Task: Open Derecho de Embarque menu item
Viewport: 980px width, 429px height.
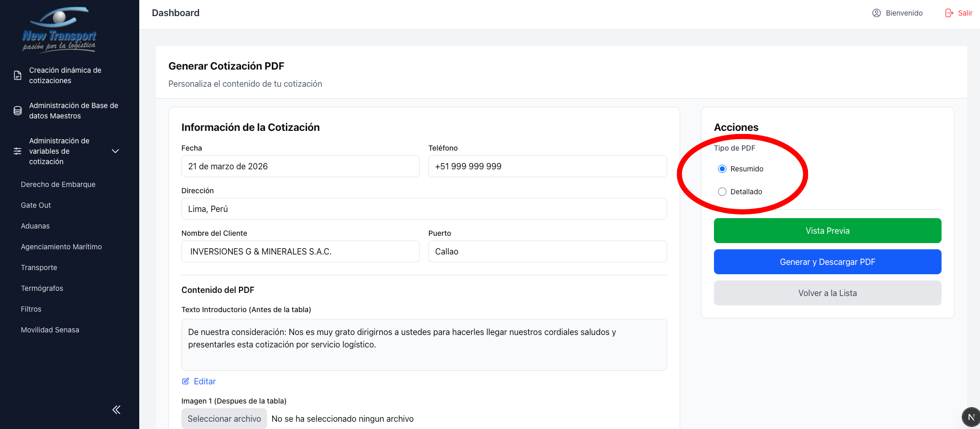Action: 58,184
